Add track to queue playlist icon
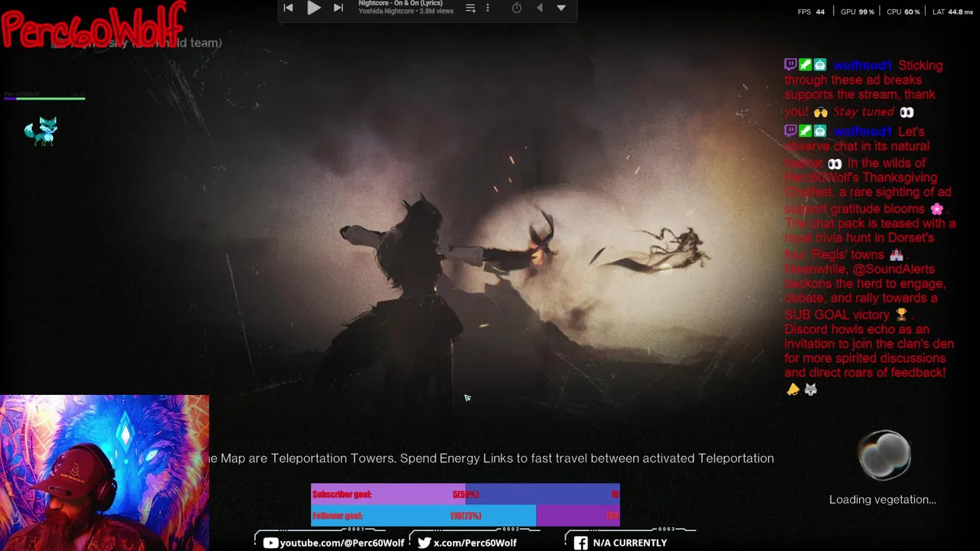This screenshot has height=551, width=980. click(x=471, y=8)
